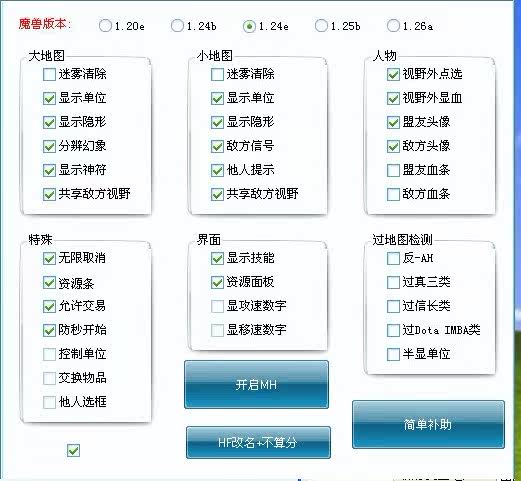This screenshot has width=521, height=481.
Task: Toggle the 盟友头像 checkbox
Action: click(393, 122)
